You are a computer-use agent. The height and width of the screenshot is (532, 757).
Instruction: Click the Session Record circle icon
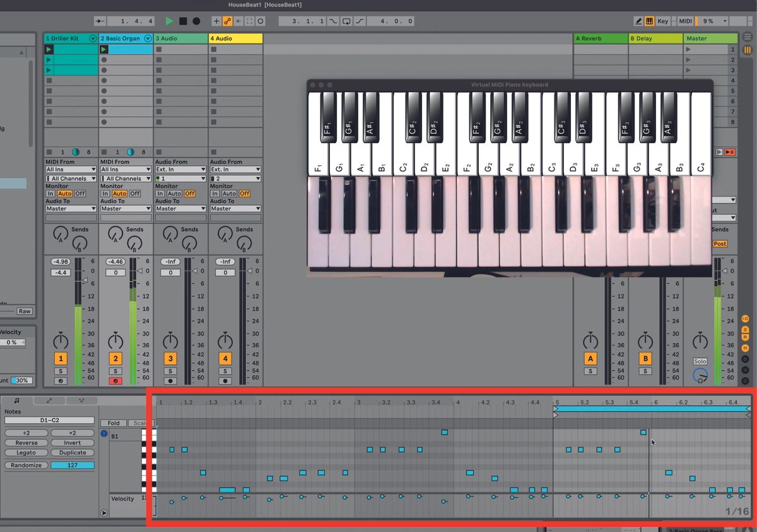coord(261,21)
